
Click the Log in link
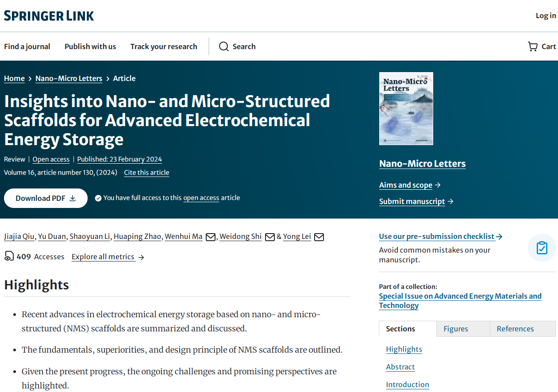546,15
